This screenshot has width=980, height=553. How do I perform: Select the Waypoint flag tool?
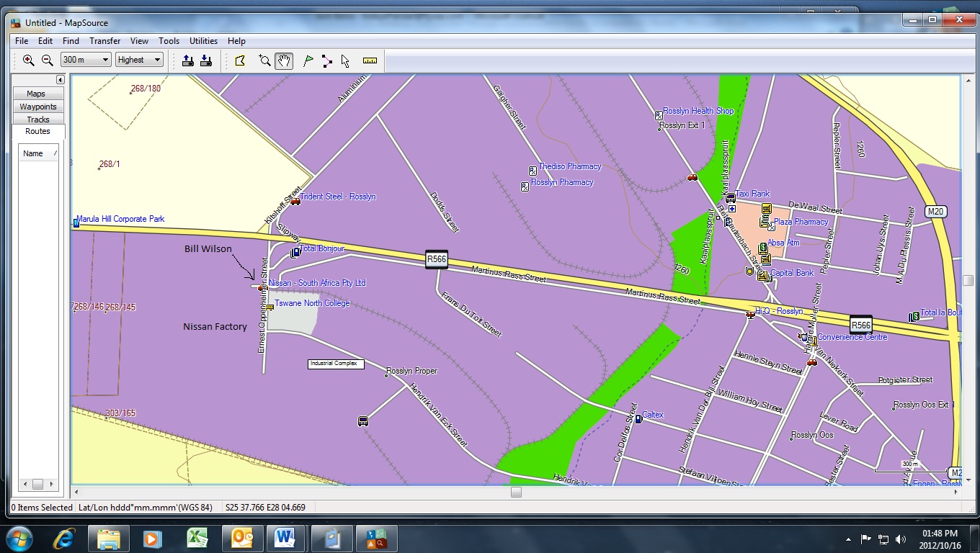coord(308,60)
